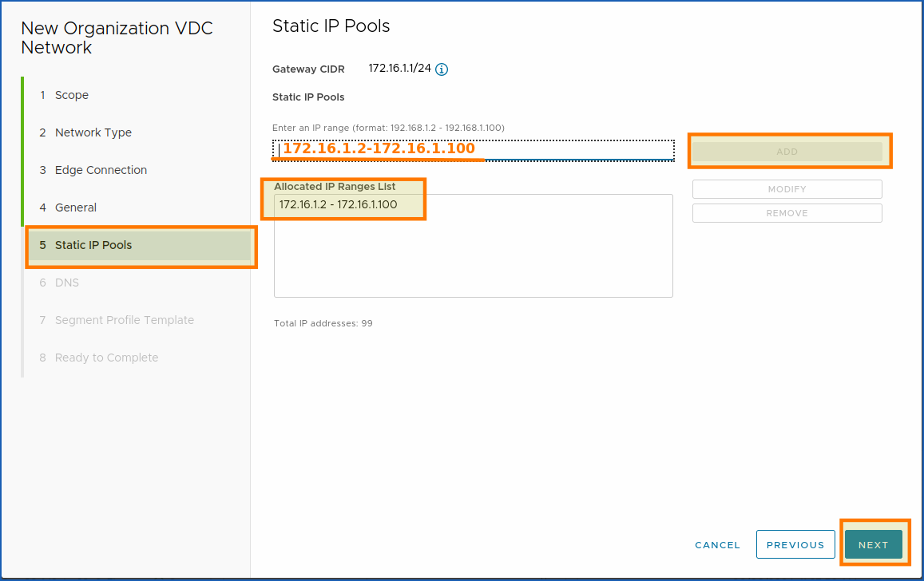924x581 pixels.
Task: Open the Segment Profile Template step
Action: 125,319
